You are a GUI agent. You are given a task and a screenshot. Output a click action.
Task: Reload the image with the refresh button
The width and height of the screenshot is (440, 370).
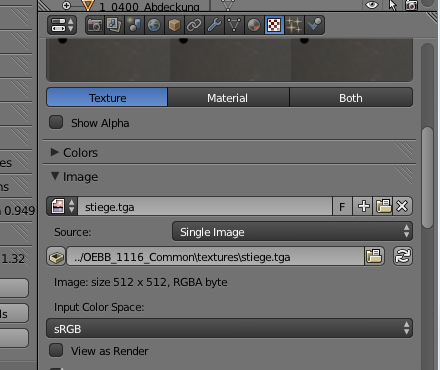[403, 256]
